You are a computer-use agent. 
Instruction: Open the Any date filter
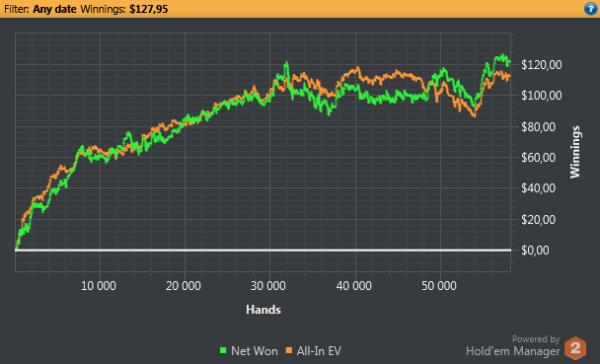[x=54, y=9]
